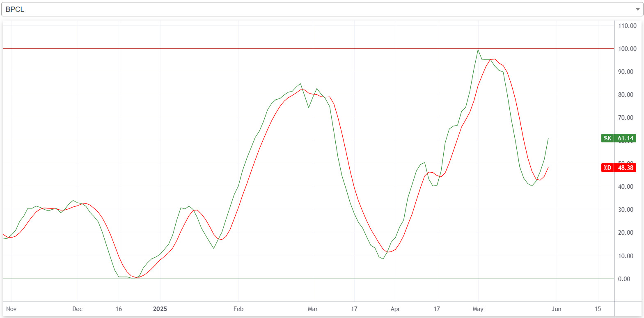Click the 70.00 price axis label
The image size is (644, 318).
(626, 118)
